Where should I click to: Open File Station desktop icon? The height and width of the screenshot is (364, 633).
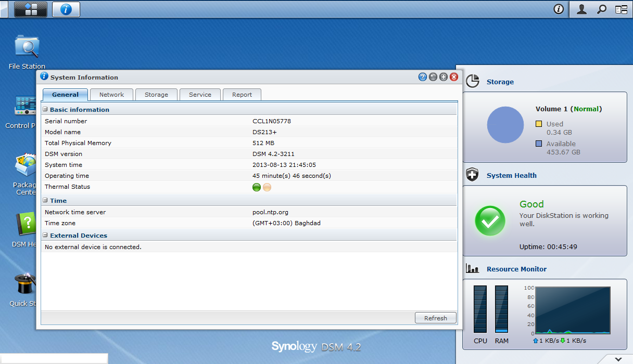point(27,52)
